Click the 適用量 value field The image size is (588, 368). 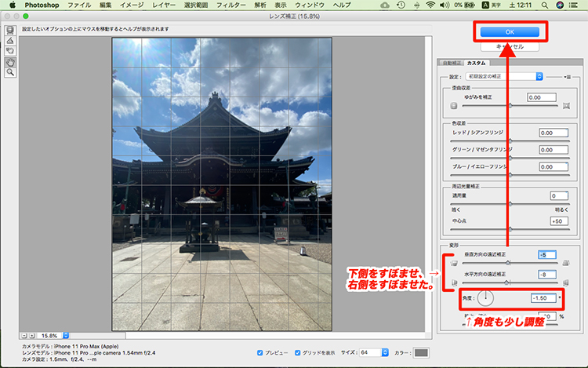click(x=559, y=196)
